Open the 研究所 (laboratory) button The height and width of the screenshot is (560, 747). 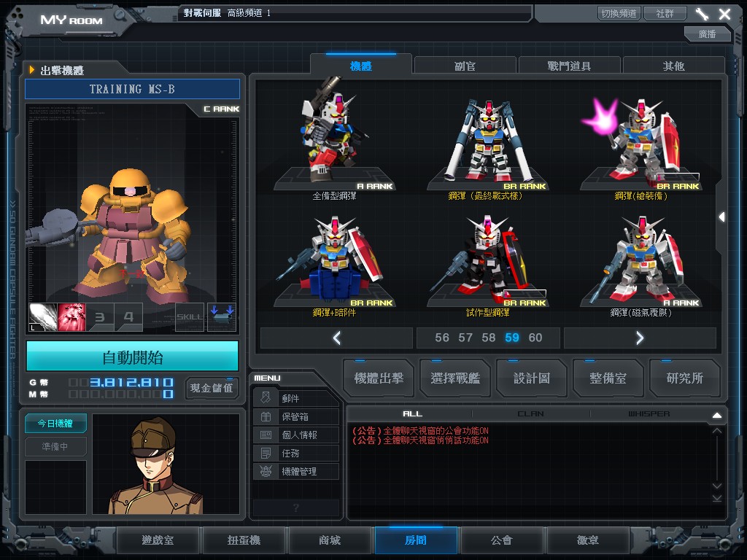point(684,378)
